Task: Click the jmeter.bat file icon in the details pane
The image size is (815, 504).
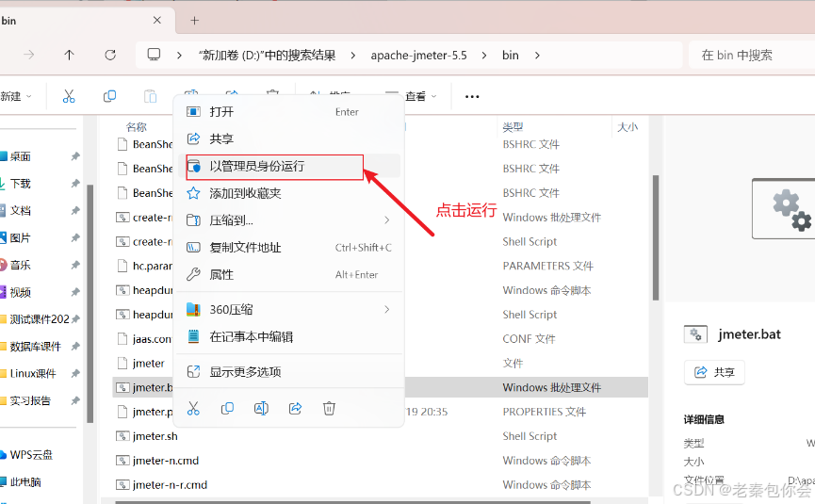Action: click(x=695, y=334)
